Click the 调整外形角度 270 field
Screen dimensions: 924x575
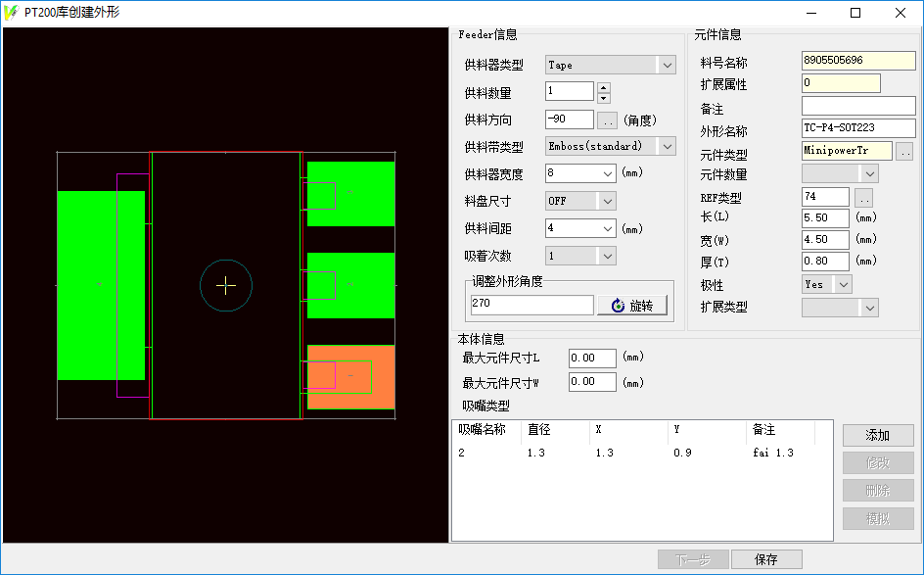click(x=531, y=305)
